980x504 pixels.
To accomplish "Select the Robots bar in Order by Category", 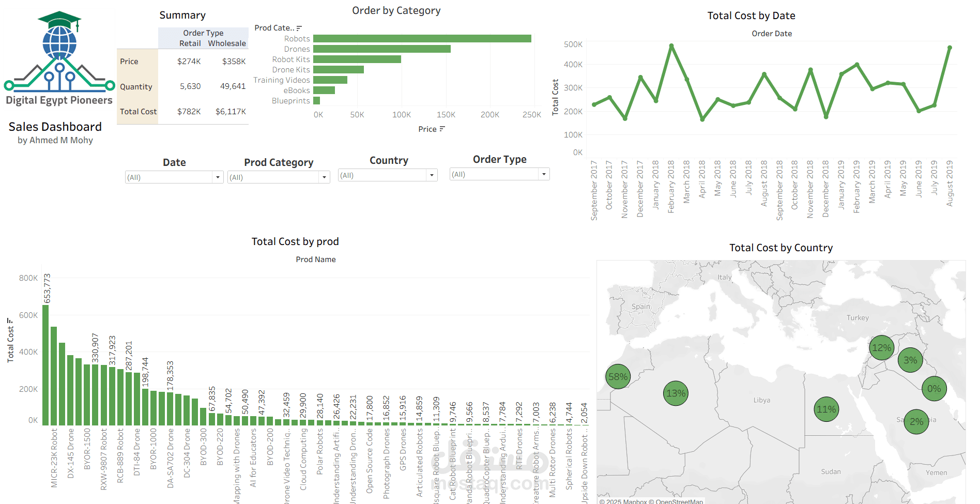I will click(422, 39).
